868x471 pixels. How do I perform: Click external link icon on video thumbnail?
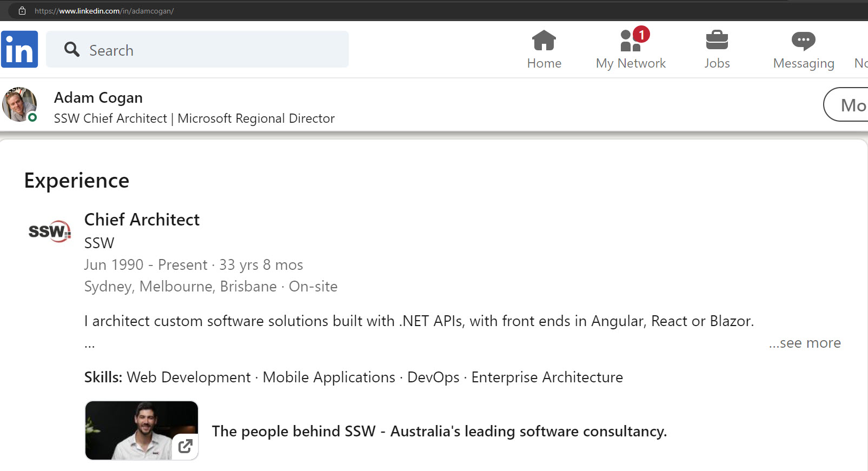(x=185, y=446)
